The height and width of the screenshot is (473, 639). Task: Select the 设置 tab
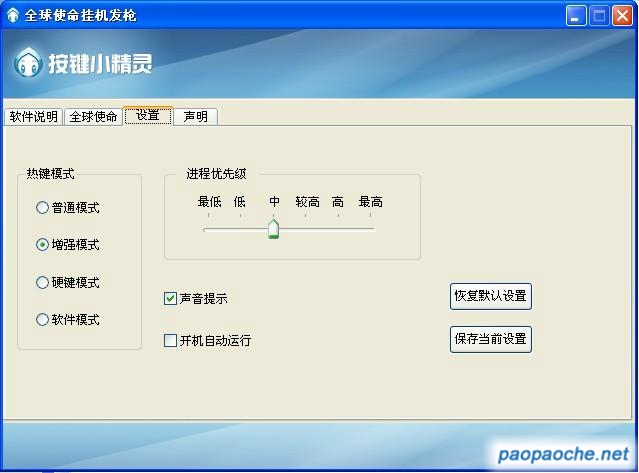click(148, 116)
